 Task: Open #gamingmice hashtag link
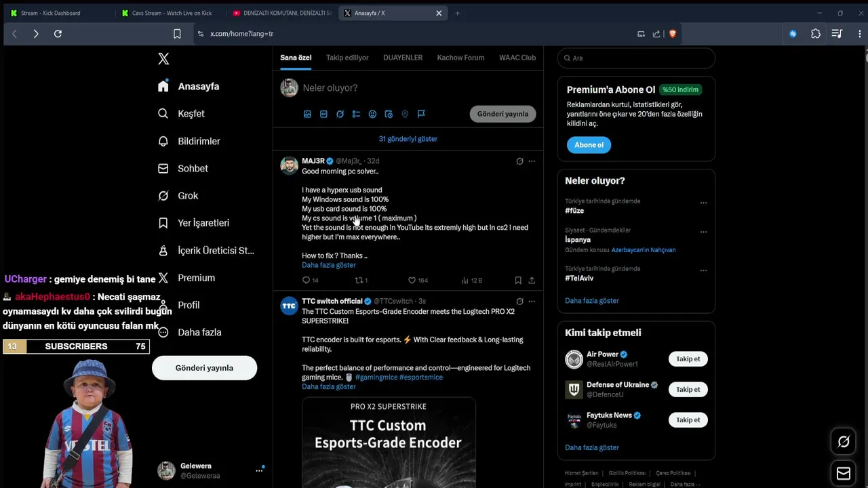[376, 378]
